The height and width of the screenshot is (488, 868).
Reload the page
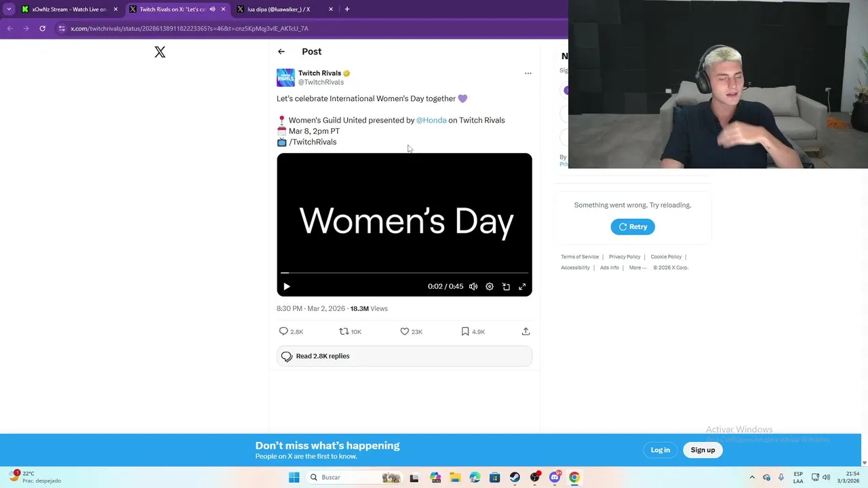(x=42, y=28)
